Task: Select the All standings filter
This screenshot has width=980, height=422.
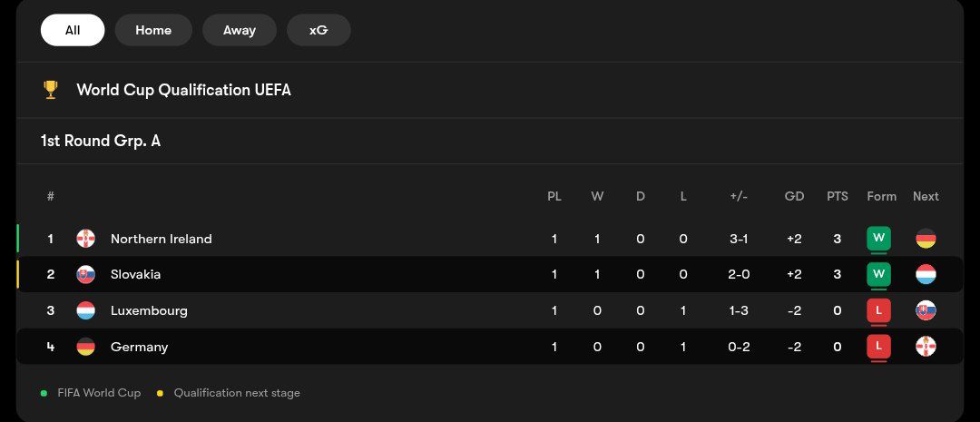Action: pyautogui.click(x=73, y=30)
